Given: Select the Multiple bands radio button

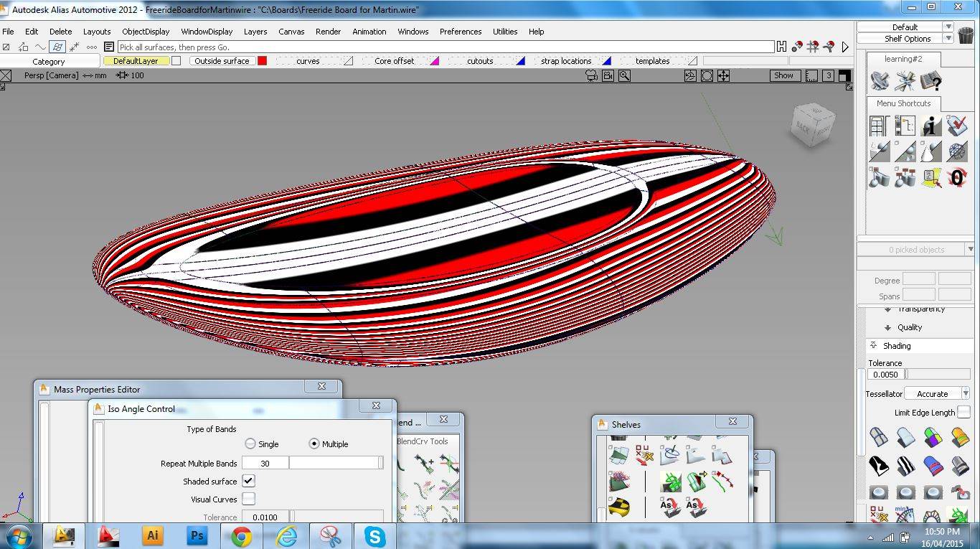Looking at the screenshot, I should 314,444.
